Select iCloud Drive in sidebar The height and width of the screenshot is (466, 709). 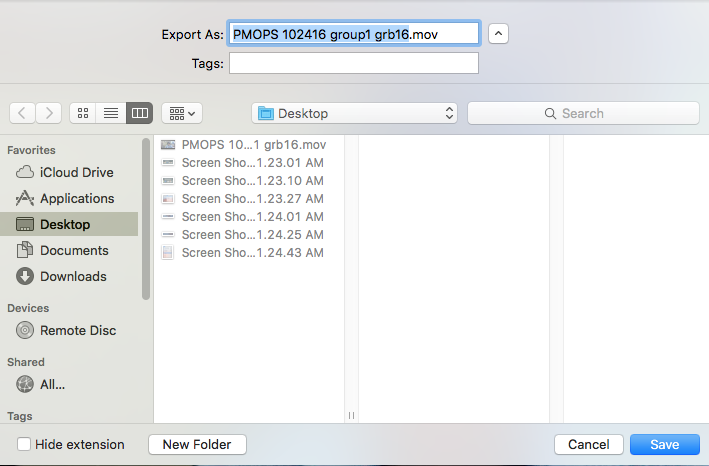[x=69, y=172]
